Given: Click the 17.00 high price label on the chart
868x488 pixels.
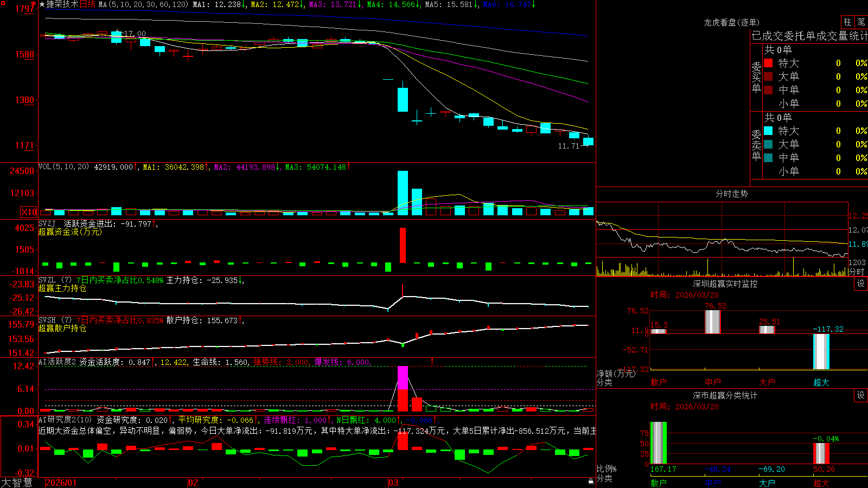Looking at the screenshot, I should [135, 34].
